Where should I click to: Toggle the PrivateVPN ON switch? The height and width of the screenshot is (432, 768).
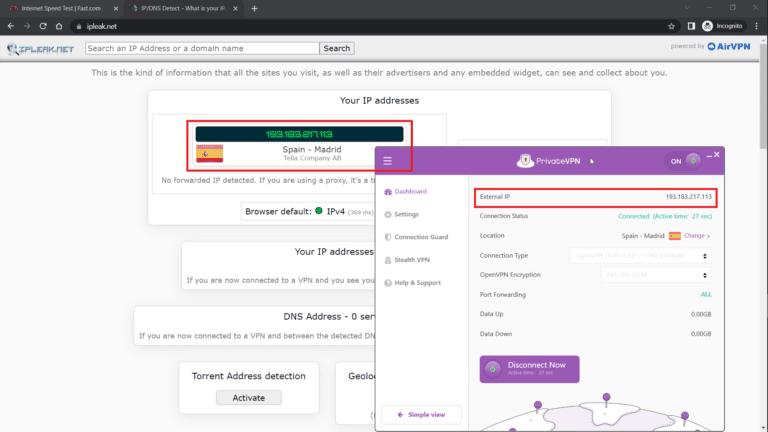pos(684,161)
